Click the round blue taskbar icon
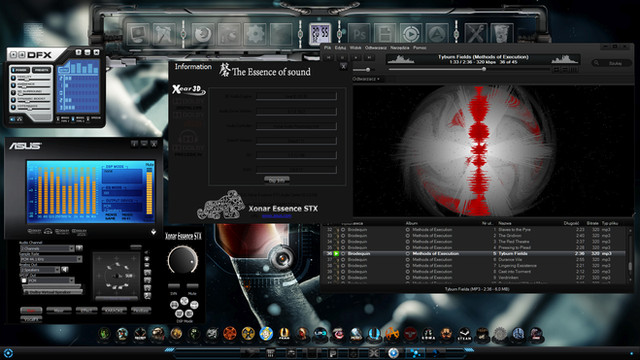Screen dimensions: 640x360 pos(393,353)
